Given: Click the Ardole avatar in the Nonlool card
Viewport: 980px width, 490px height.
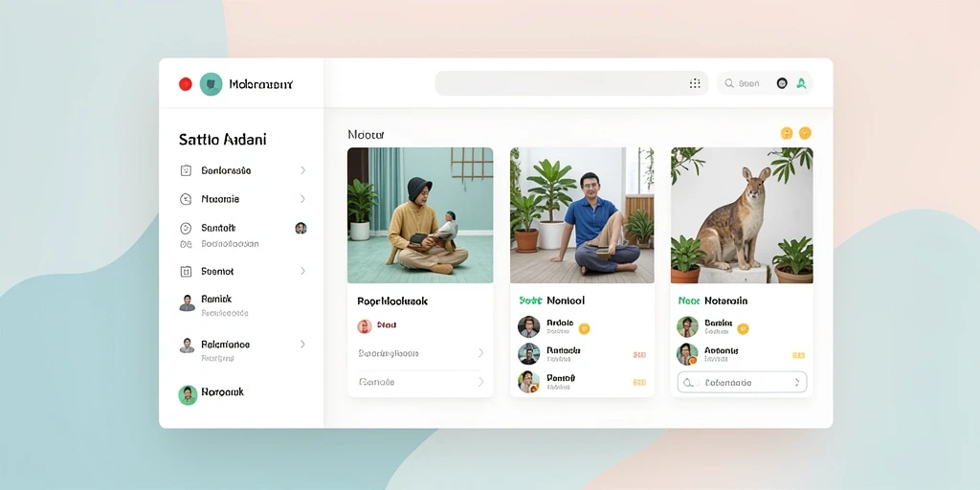Looking at the screenshot, I should [528, 327].
